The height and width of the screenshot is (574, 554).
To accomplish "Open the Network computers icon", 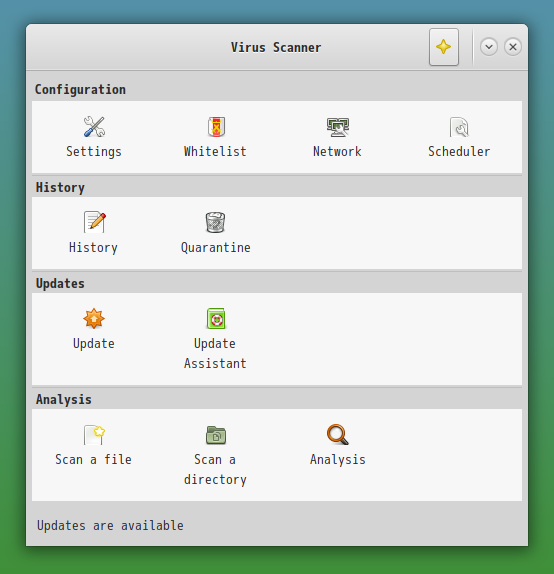I will 338,127.
